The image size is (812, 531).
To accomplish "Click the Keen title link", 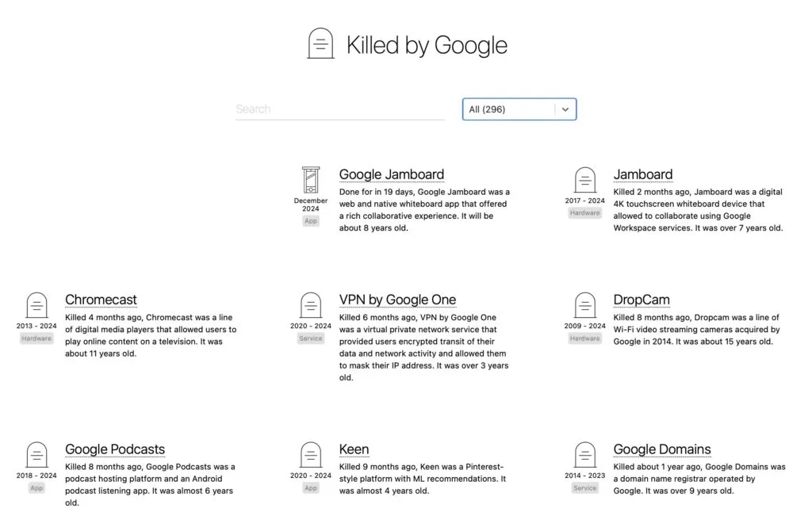I will pyautogui.click(x=354, y=449).
